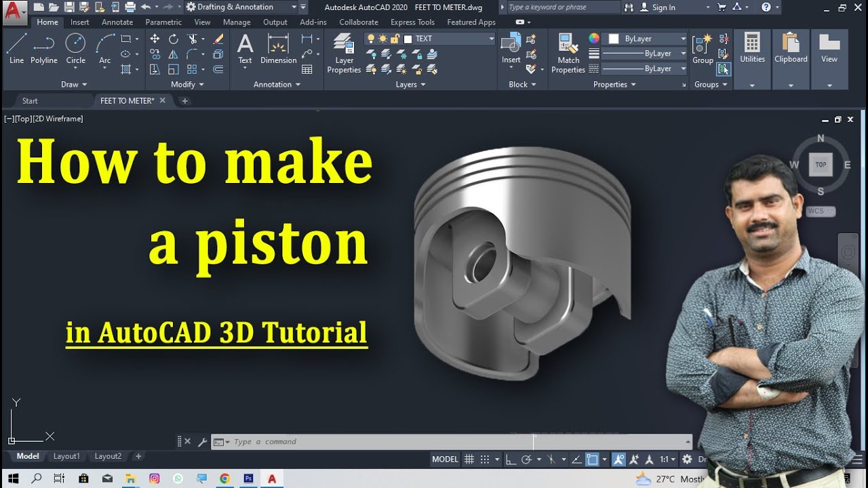Image resolution: width=868 pixels, height=488 pixels.
Task: Click the command line input field
Action: click(452, 442)
